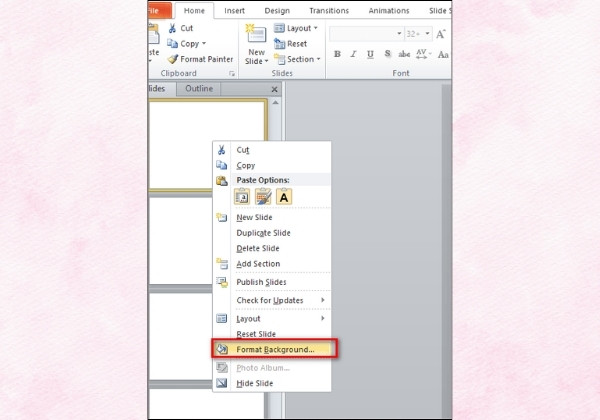
Task: Expand the Section dropdown arrow
Action: click(x=318, y=59)
